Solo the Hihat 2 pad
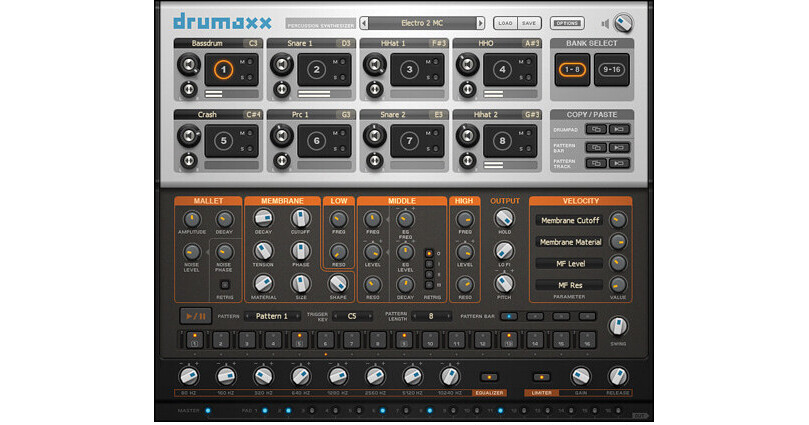Viewport: 809px width, 425px height. point(529,149)
